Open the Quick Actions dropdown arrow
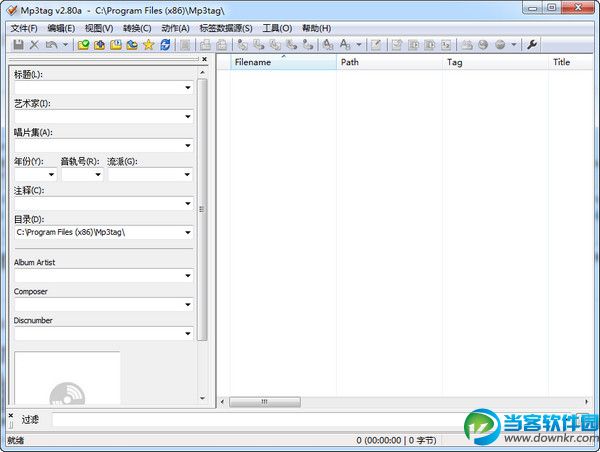 [359, 45]
